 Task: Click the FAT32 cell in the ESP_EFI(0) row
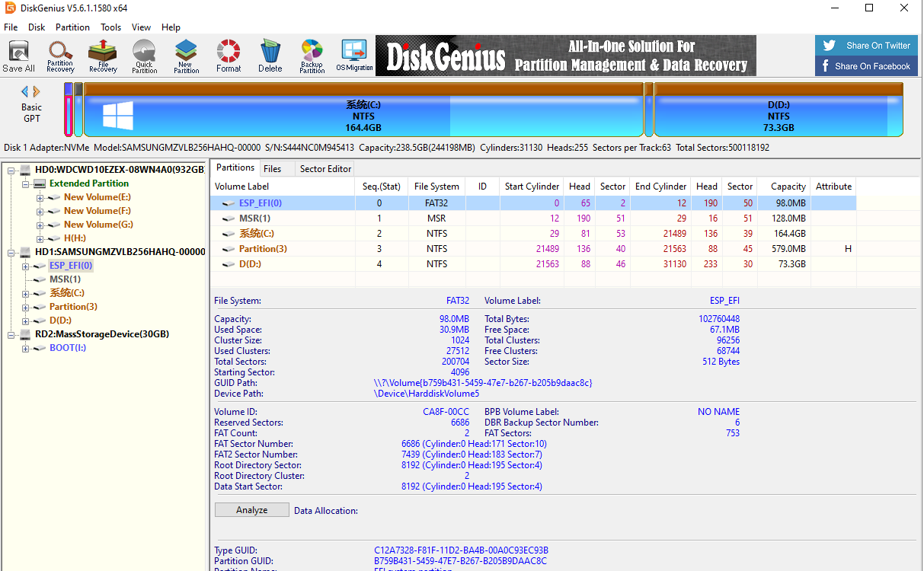(x=436, y=203)
